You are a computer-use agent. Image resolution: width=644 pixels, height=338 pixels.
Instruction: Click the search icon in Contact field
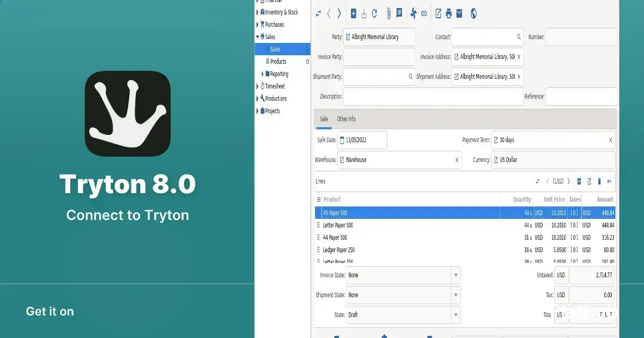[x=519, y=37]
